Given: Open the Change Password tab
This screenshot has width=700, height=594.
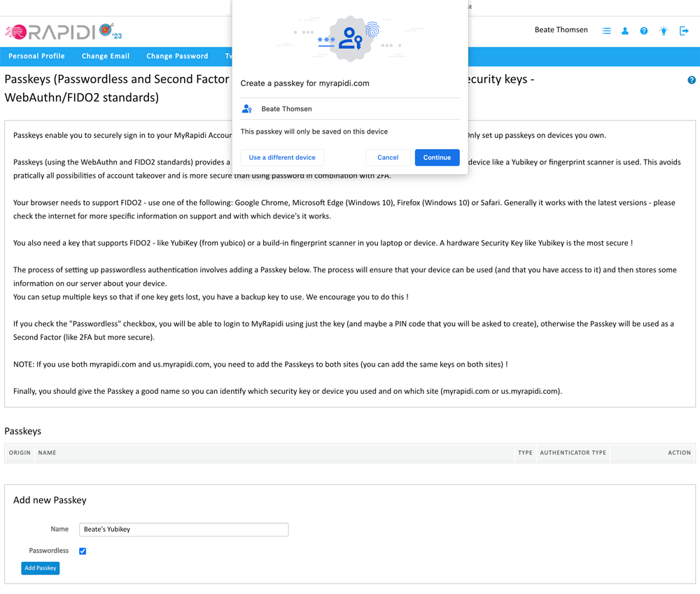Looking at the screenshot, I should coord(177,56).
